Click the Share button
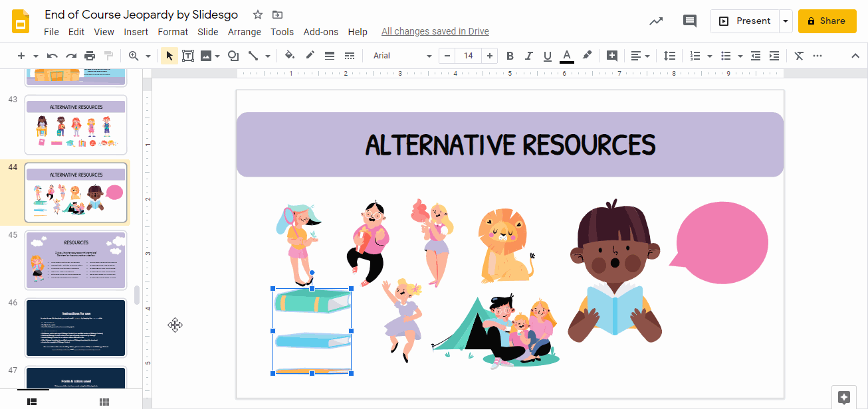The image size is (868, 409). pyautogui.click(x=827, y=21)
